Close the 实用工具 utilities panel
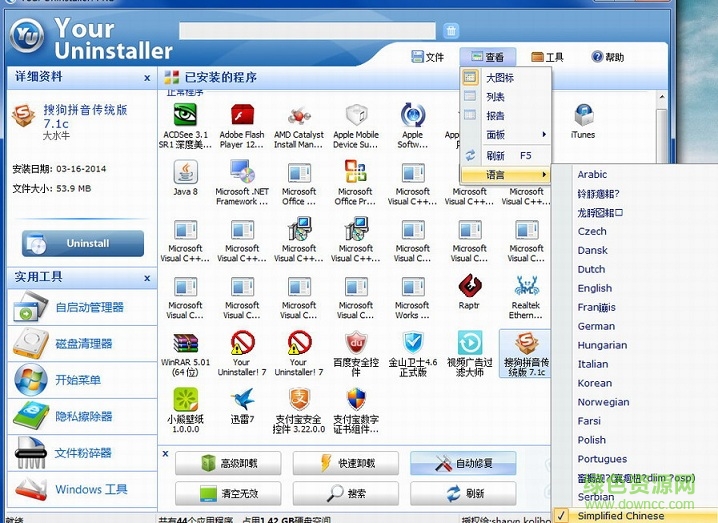The height and width of the screenshot is (523, 718). coord(147,278)
